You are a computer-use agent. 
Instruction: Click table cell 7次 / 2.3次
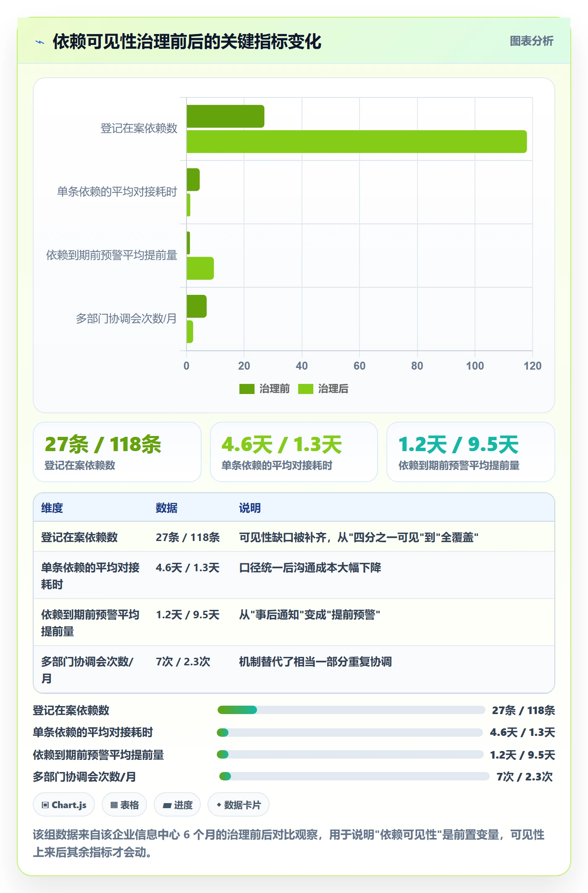[183, 662]
